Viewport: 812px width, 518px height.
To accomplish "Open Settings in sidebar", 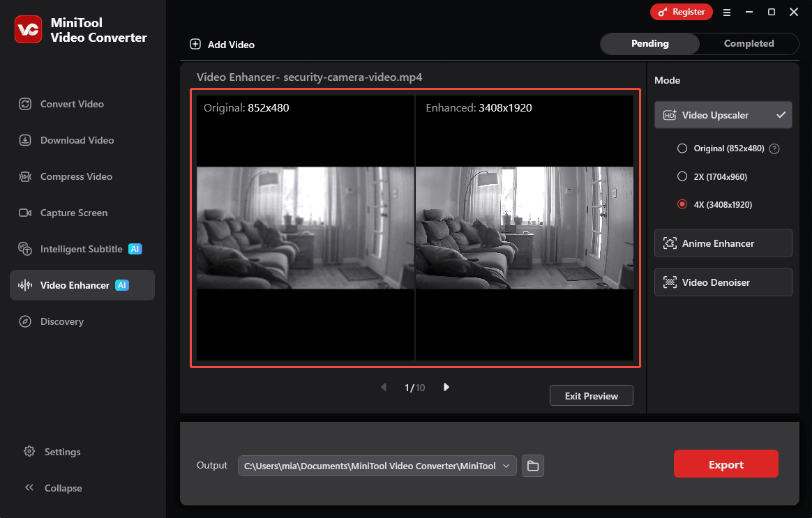I will (62, 452).
